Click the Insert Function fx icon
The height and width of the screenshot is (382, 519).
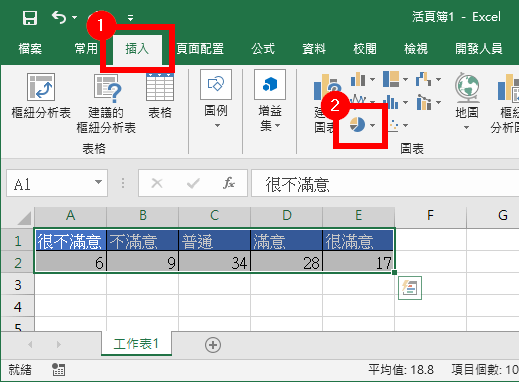coord(229,183)
